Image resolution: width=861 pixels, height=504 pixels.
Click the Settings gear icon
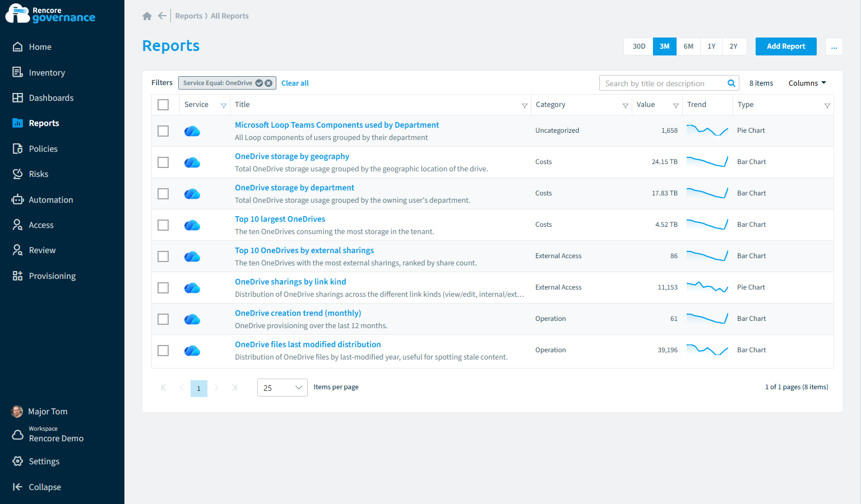click(18, 461)
